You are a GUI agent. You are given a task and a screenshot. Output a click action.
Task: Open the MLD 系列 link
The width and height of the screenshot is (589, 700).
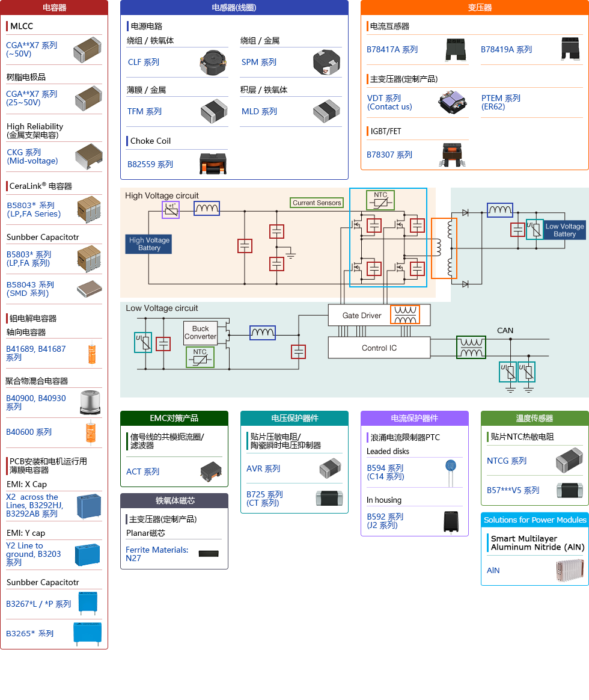click(259, 111)
